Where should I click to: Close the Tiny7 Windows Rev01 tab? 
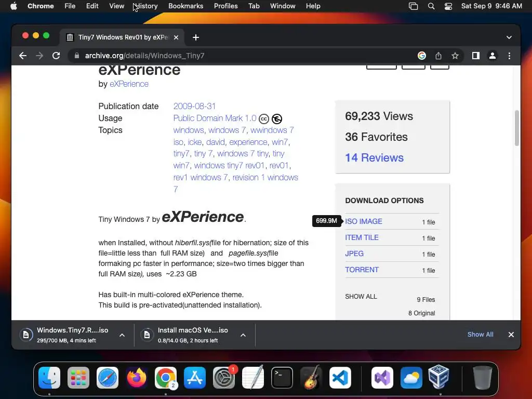(176, 37)
